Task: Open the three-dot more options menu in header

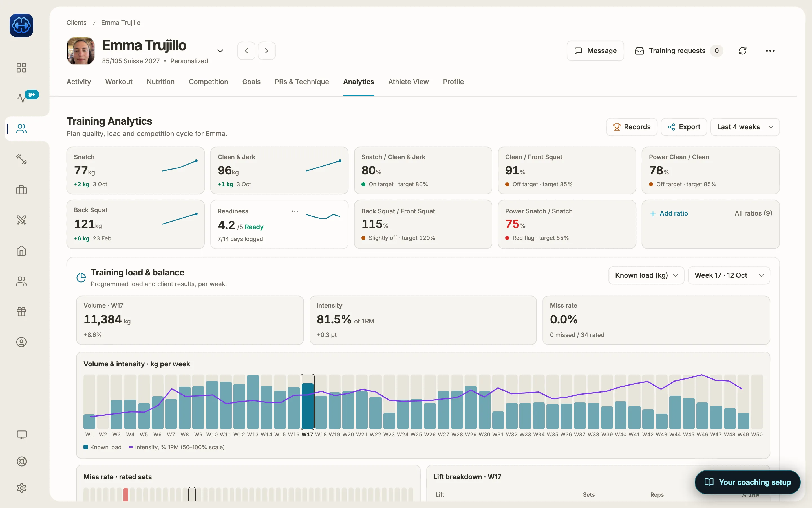Action: [x=770, y=51]
